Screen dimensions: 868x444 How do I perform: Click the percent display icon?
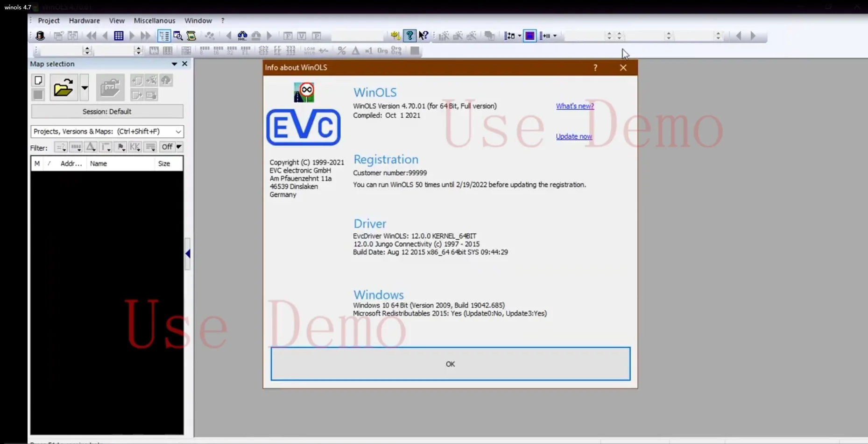[342, 50]
